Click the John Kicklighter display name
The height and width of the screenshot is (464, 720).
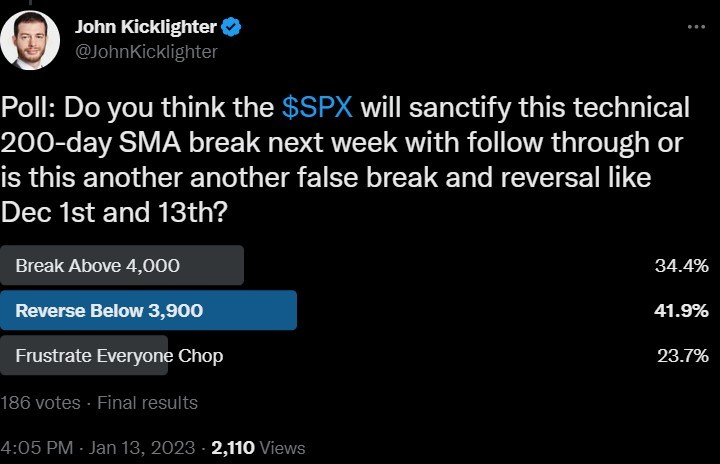[x=146, y=27]
